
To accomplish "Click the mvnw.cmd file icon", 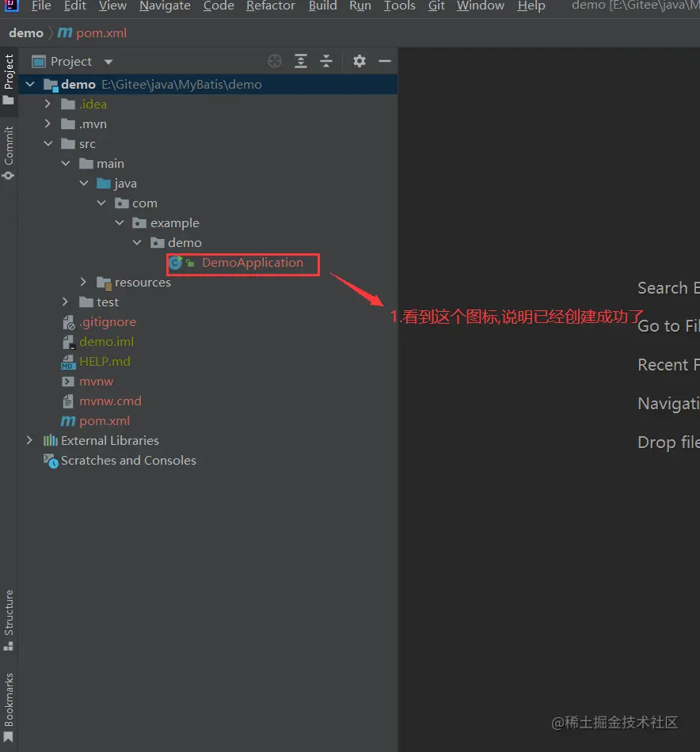I will click(68, 401).
